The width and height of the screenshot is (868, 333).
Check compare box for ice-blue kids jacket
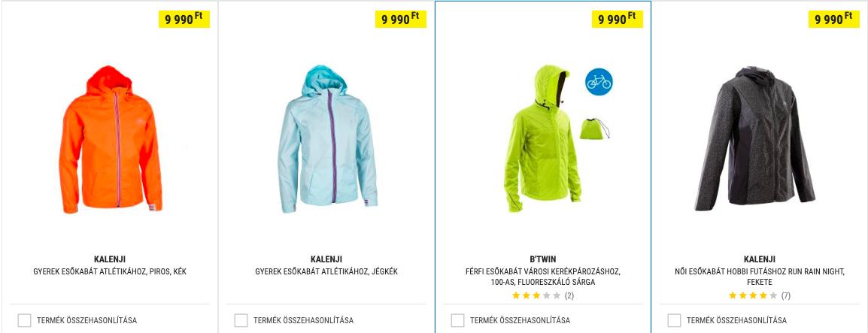[241, 320]
